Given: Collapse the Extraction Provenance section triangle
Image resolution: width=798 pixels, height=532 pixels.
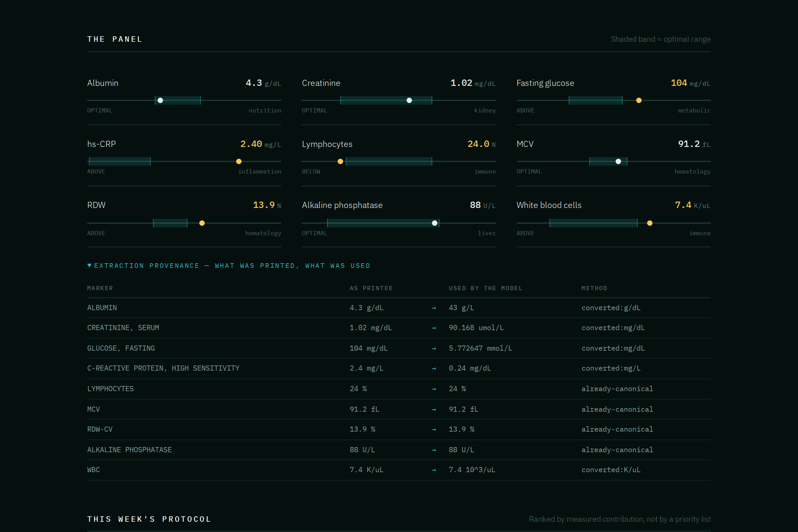Looking at the screenshot, I should 90,266.
